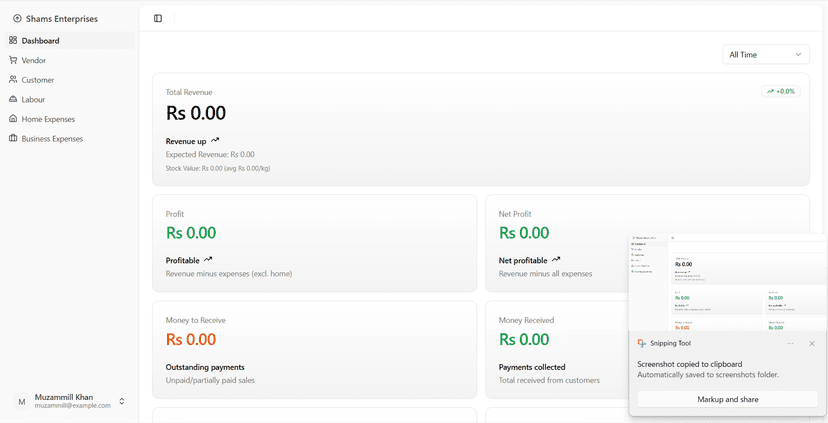Click the Shams Enterprises logo icon
Image resolution: width=828 pixels, height=423 pixels.
pyautogui.click(x=17, y=19)
